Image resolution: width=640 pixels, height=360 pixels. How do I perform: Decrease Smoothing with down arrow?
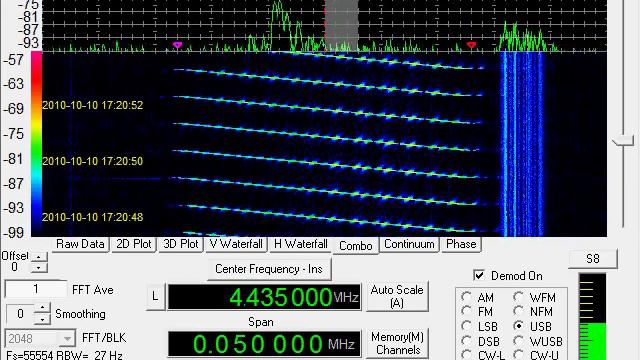coord(42,319)
